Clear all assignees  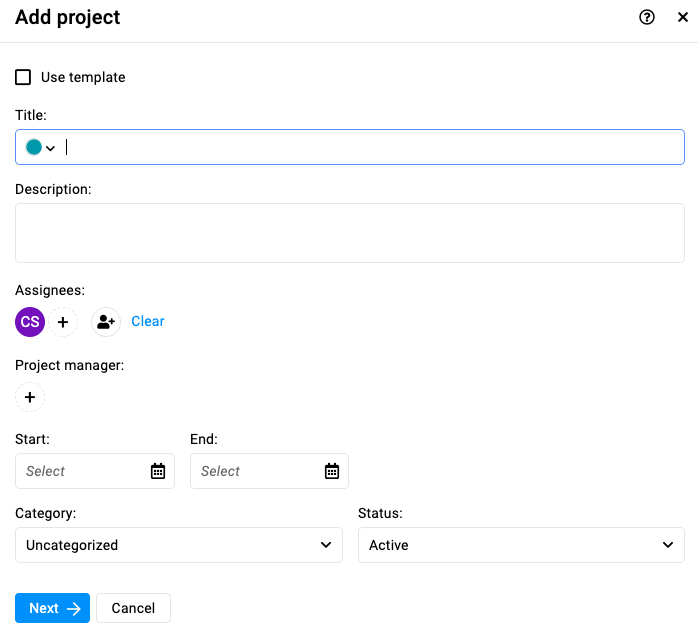[148, 321]
